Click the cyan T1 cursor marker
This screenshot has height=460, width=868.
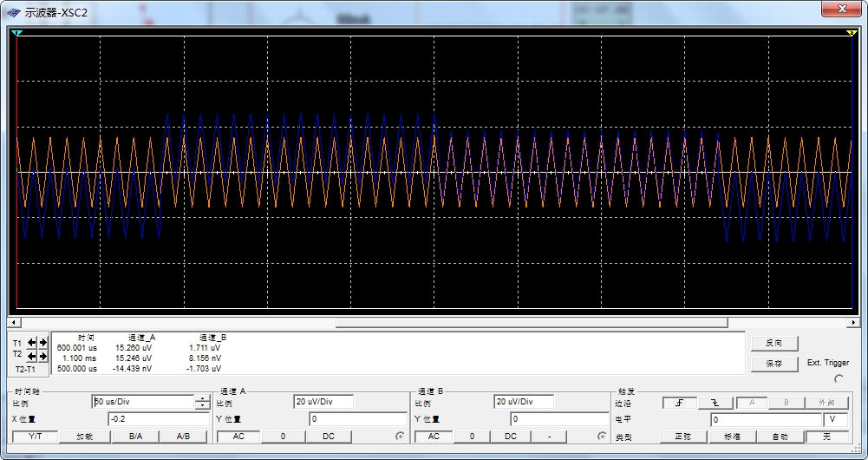pos(17,33)
